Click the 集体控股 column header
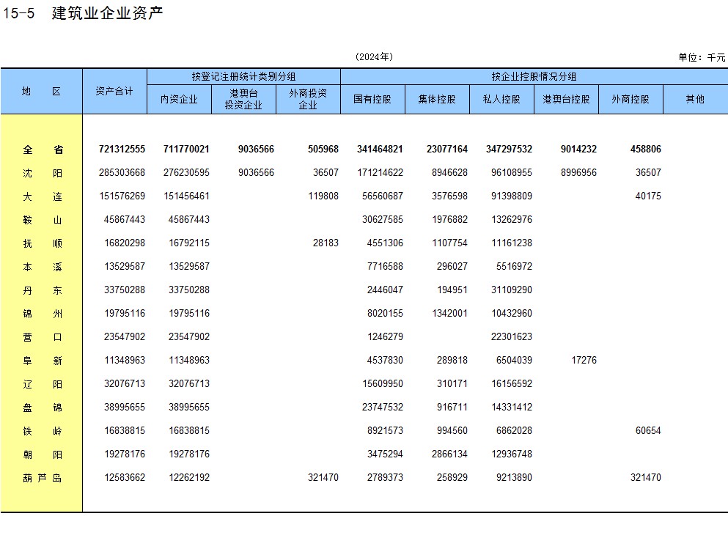 point(437,99)
